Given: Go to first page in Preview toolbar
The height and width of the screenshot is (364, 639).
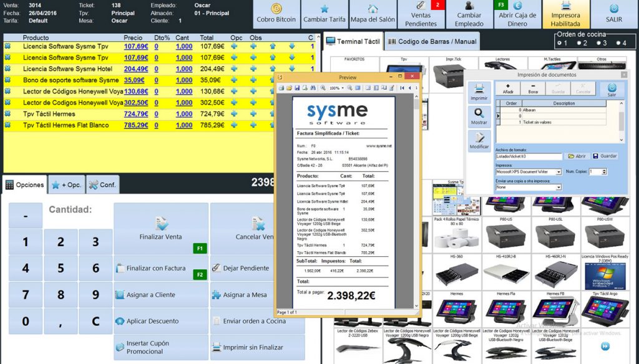Looking at the screenshot, I should pyautogui.click(x=402, y=88).
